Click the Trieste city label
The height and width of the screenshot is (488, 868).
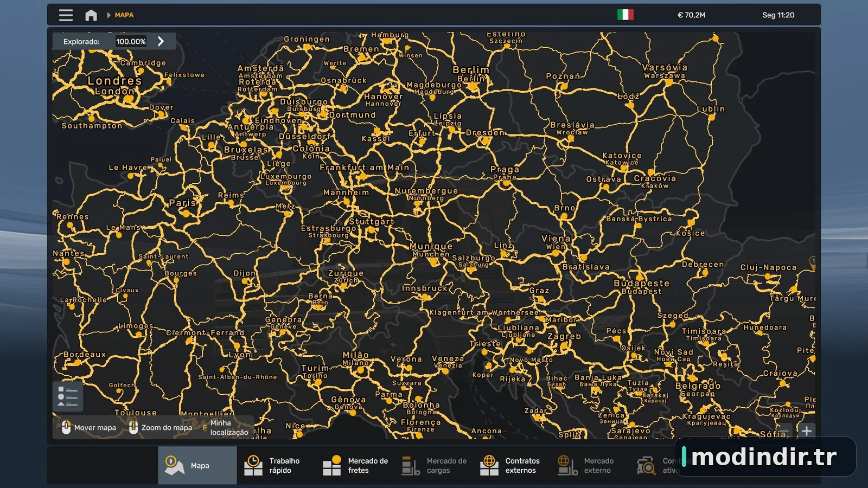[485, 344]
